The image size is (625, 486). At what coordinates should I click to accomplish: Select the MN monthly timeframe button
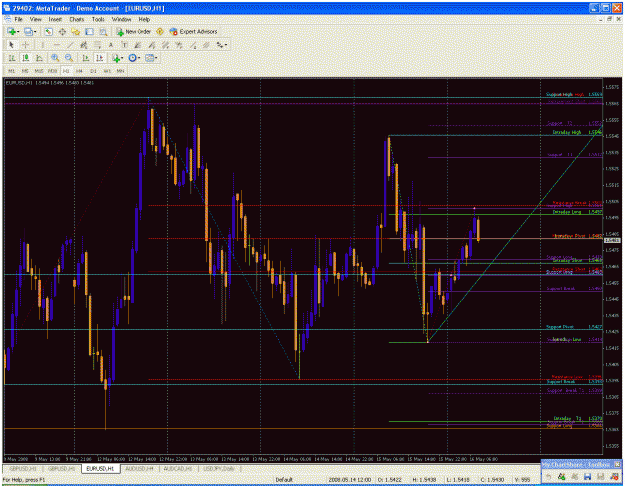[x=120, y=71]
